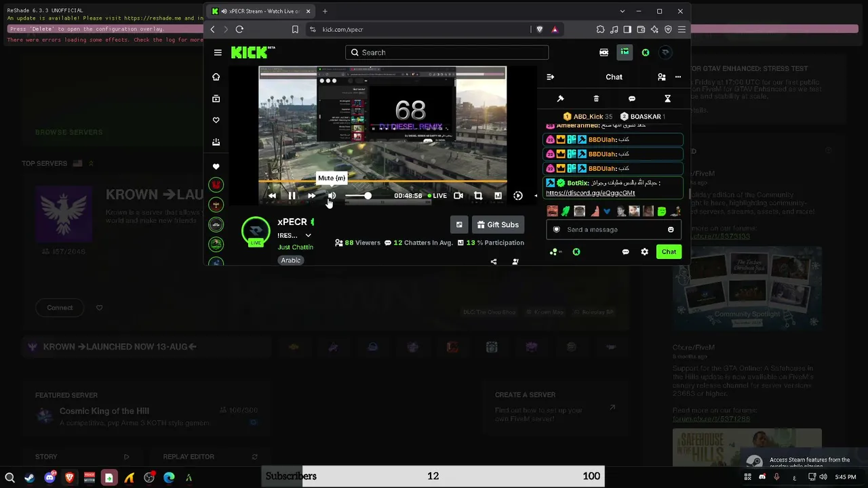Jump to LIVE in the player
The image size is (868, 488).
437,196
